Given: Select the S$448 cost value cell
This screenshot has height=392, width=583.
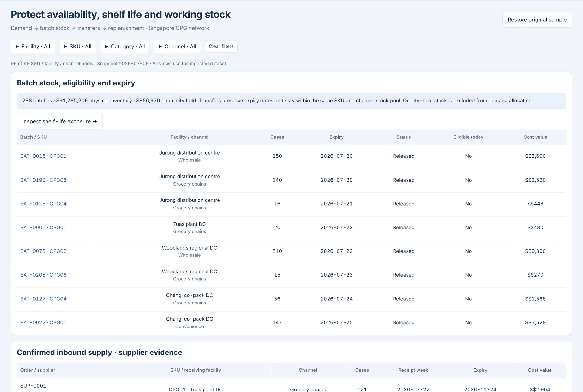Looking at the screenshot, I should pos(535,204).
